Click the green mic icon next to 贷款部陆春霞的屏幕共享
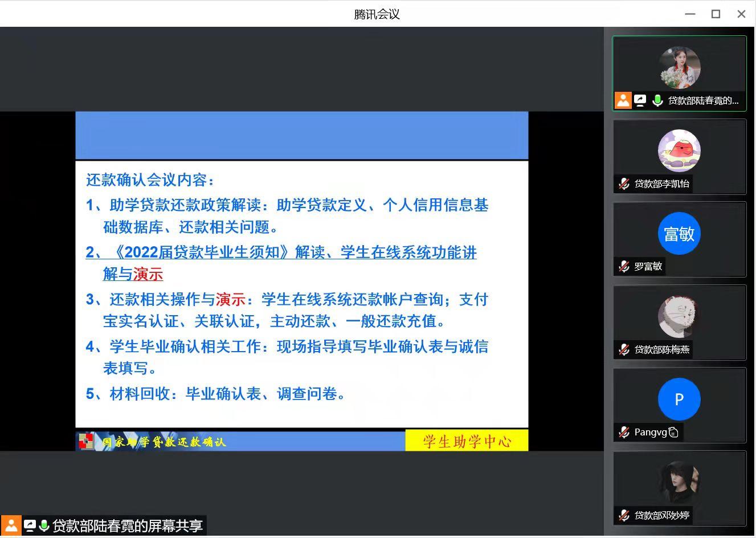Viewport: 756px width, 538px height. 44,526
